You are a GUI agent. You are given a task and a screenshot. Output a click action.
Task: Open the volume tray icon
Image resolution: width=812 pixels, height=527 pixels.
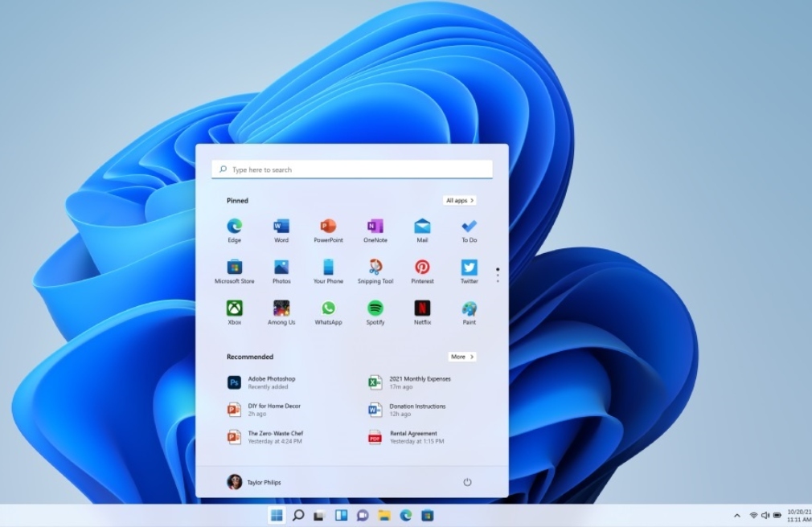765,515
